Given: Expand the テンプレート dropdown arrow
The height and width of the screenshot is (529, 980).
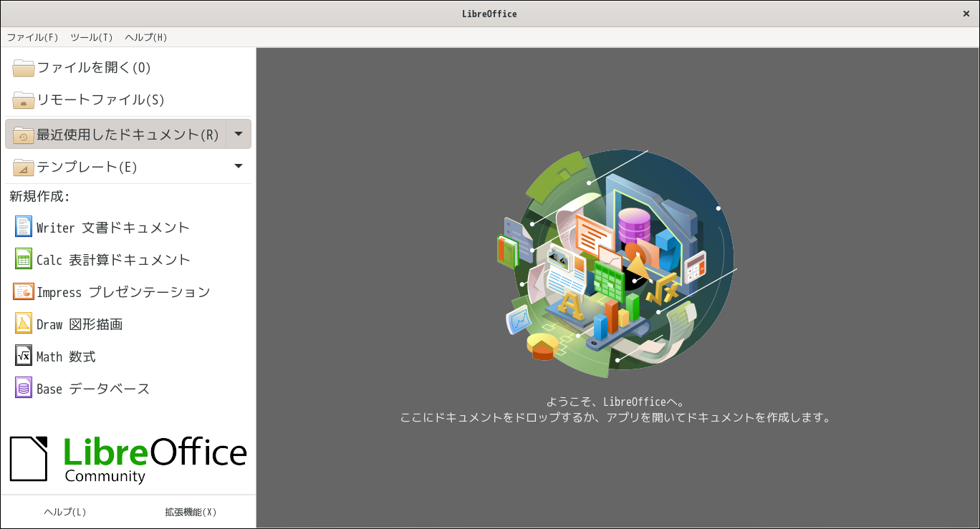Looking at the screenshot, I should click(239, 166).
